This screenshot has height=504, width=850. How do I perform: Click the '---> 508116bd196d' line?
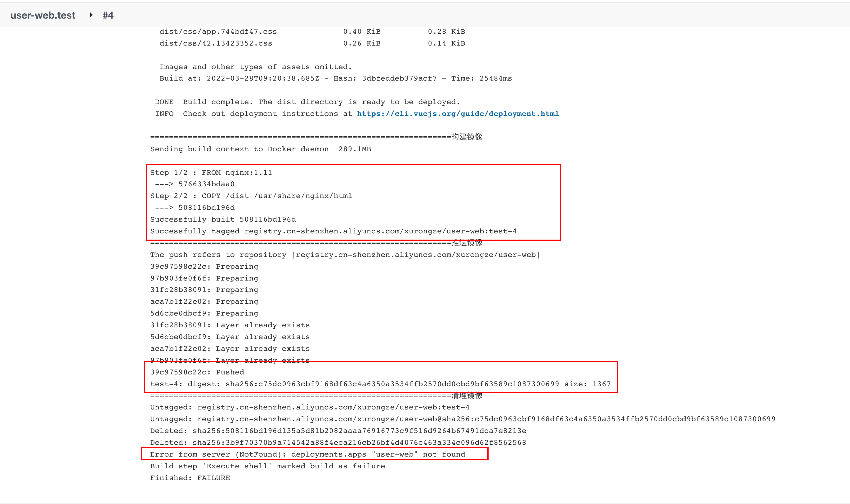(195, 207)
